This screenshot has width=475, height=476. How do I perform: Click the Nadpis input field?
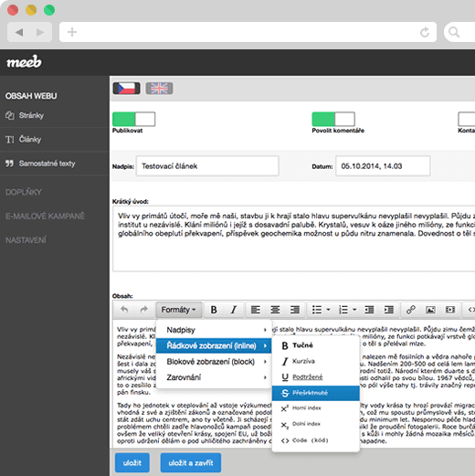coord(207,166)
